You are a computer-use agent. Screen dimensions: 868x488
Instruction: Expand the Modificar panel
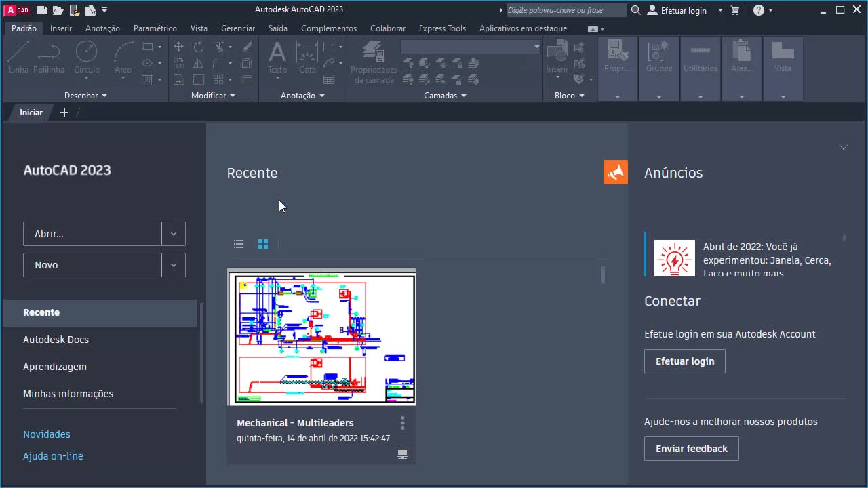(213, 96)
